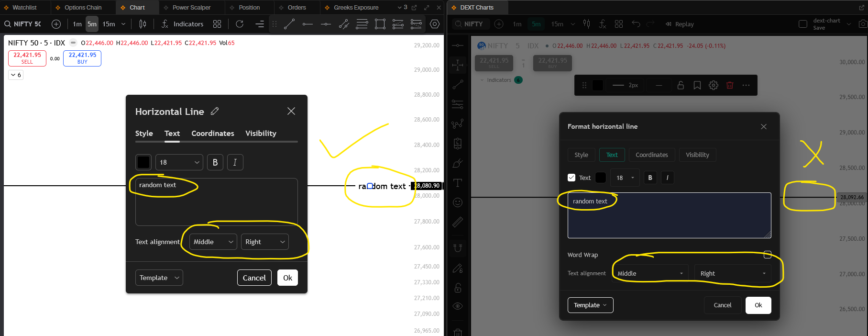Take a snapshot with DEXT Charts camera icon

(x=863, y=24)
